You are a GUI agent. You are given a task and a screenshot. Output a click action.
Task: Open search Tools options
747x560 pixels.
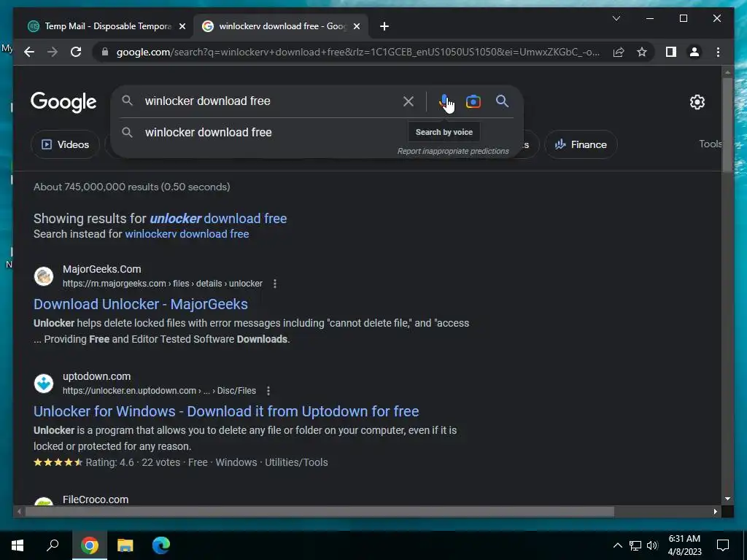711,144
